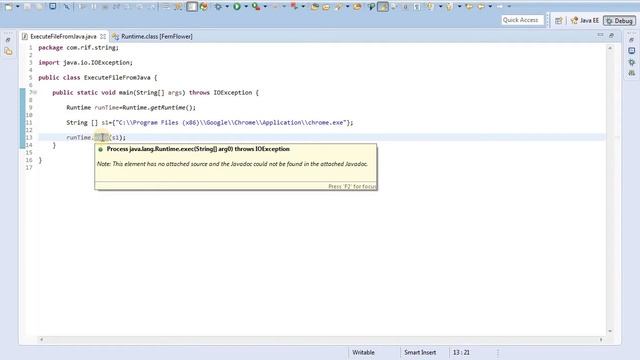Collapse the main method fold marker
Viewport: 640px width, 360px height.
pyautogui.click(x=35, y=93)
